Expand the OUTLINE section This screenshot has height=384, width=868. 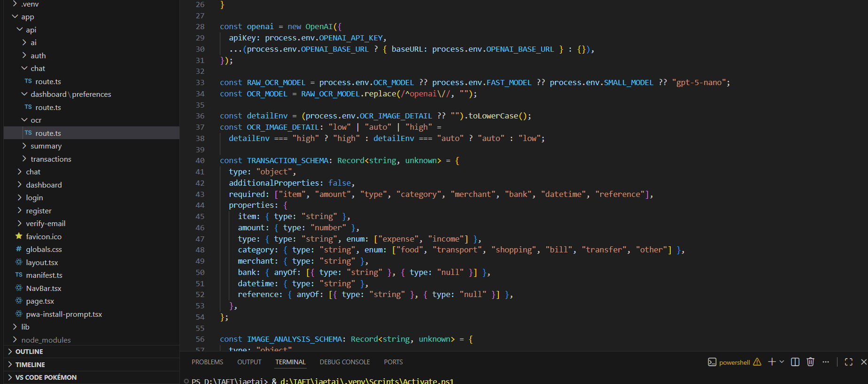coord(92,352)
